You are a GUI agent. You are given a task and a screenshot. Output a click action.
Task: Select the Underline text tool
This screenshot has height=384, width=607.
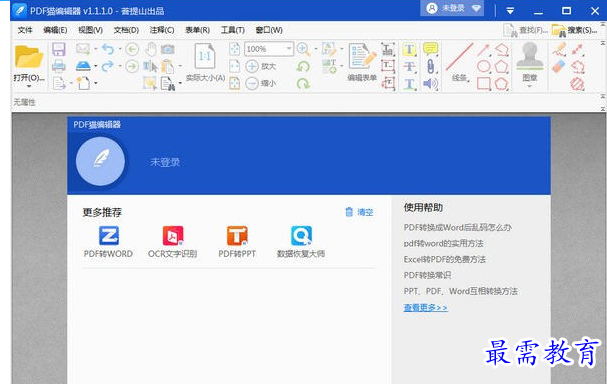[410, 84]
